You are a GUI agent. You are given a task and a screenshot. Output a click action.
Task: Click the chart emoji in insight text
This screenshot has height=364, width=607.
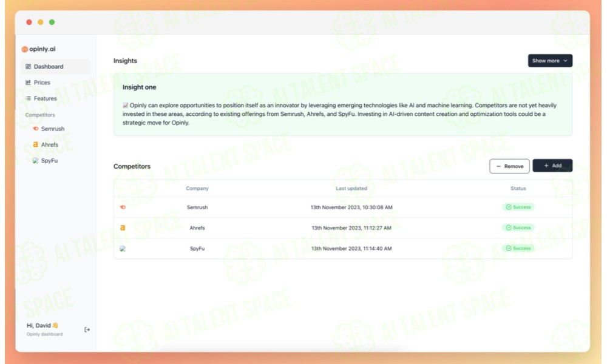pos(126,105)
